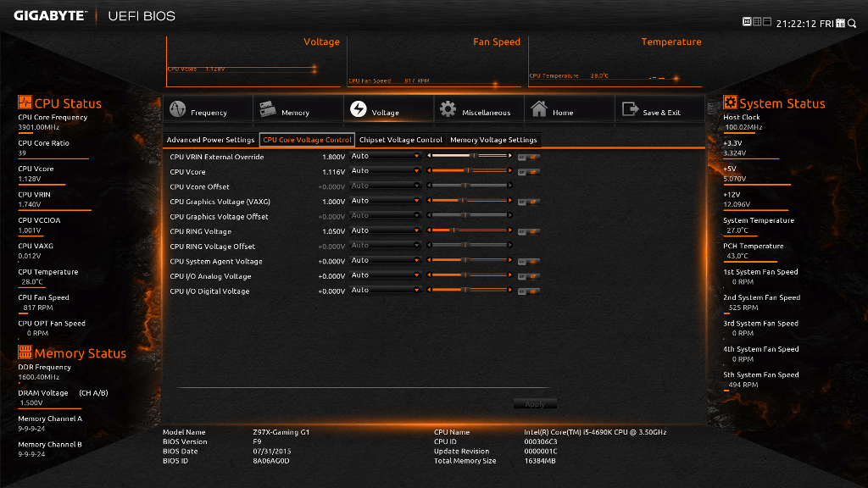The width and height of the screenshot is (868, 488).
Task: Open the calendar icon next to FRI
Action: pyautogui.click(x=840, y=23)
